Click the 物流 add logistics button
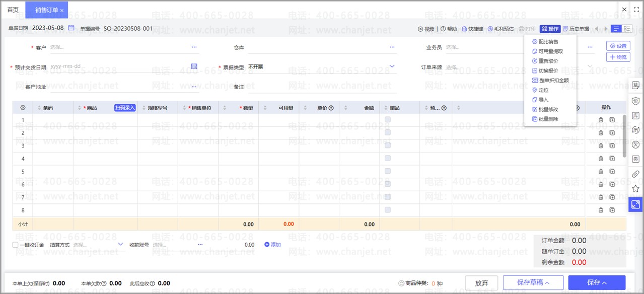Image resolution: width=644 pixels, height=294 pixels. (x=618, y=57)
